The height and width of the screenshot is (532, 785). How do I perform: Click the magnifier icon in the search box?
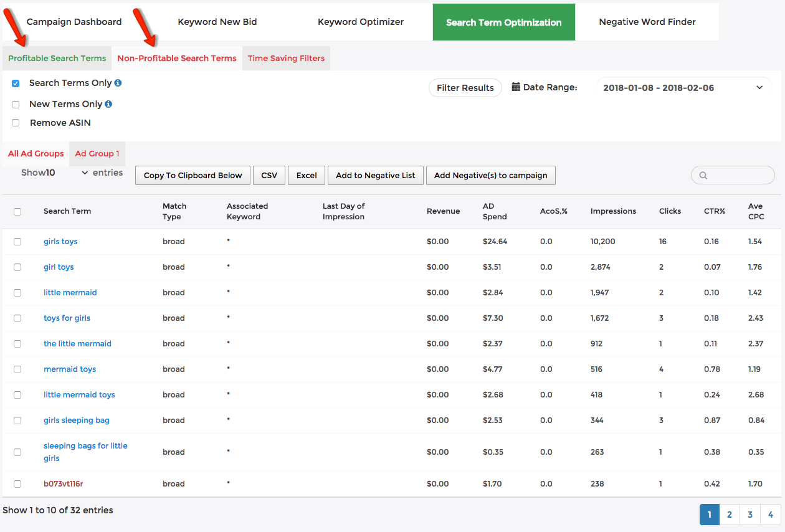coord(703,175)
